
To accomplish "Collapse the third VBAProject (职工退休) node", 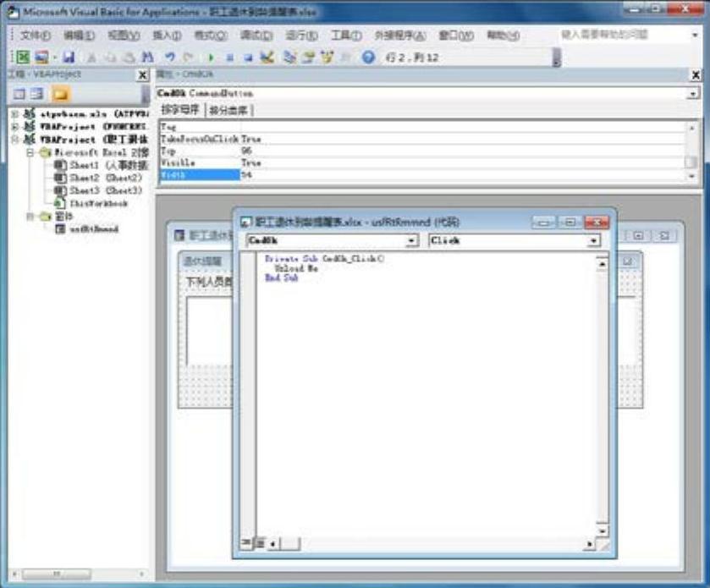I will pos(15,140).
